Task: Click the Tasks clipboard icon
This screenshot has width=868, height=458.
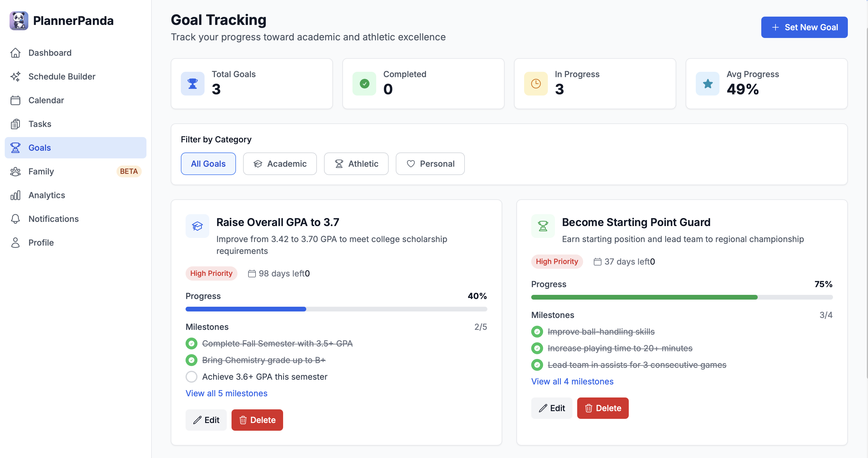Action: point(15,124)
